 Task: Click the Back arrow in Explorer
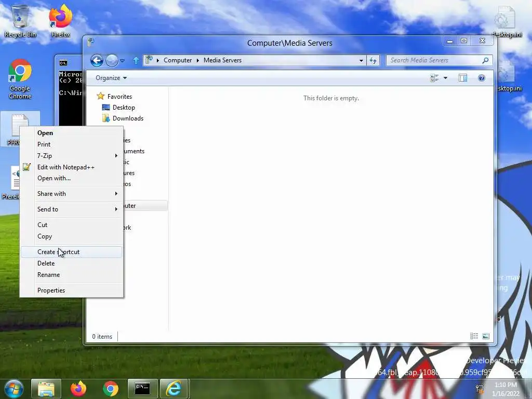pos(97,61)
